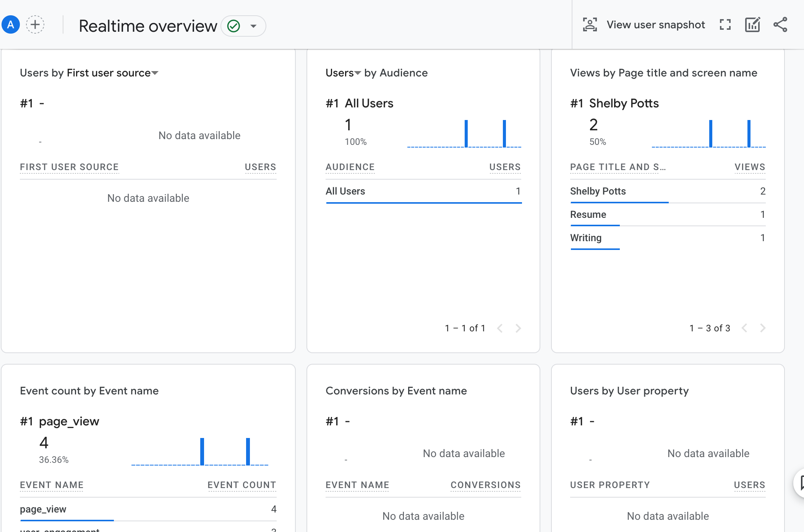The height and width of the screenshot is (532, 804).
Task: Go to the previous page in the Views card
Action: pyautogui.click(x=744, y=328)
